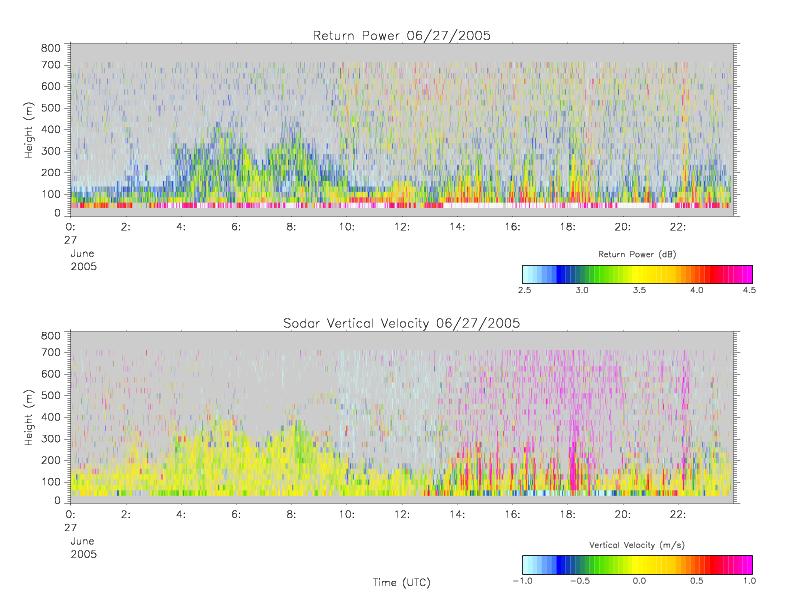Click the 500 height tick in Return Power plot
The width and height of the screenshot is (791, 611).
point(50,108)
